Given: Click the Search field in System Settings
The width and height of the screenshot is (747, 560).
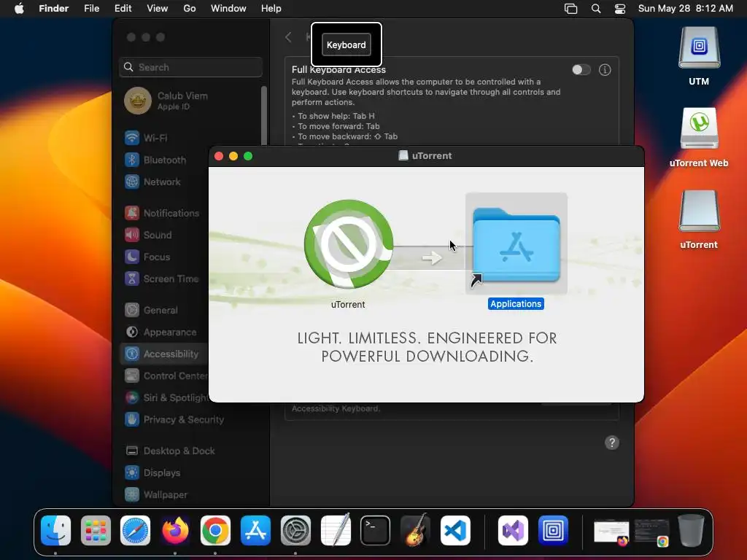Looking at the screenshot, I should [190, 67].
